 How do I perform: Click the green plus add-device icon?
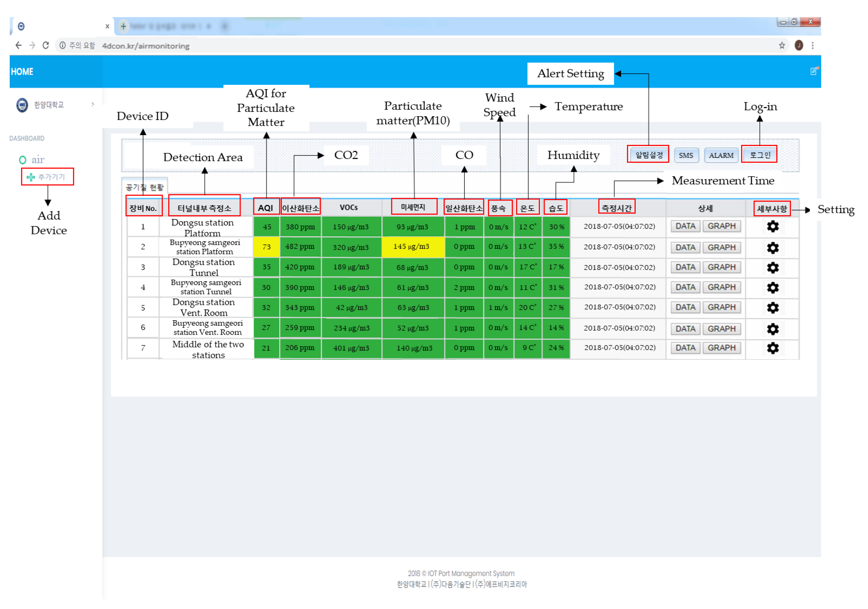click(x=31, y=177)
